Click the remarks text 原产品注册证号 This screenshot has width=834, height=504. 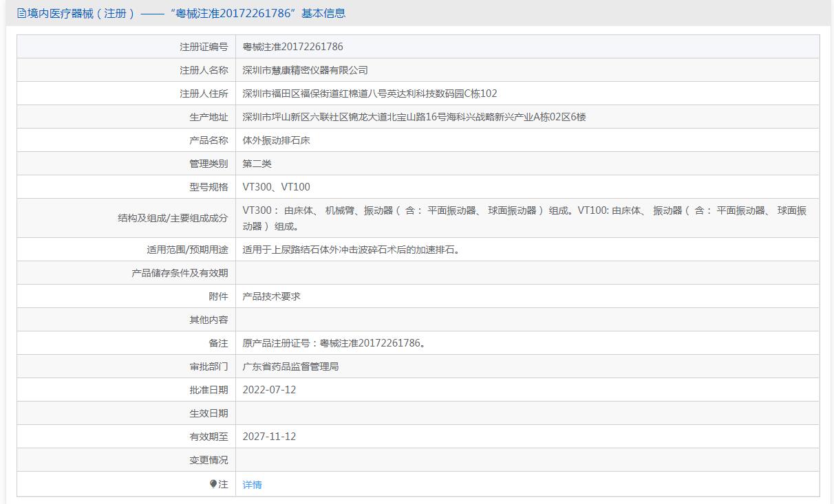click(x=334, y=343)
